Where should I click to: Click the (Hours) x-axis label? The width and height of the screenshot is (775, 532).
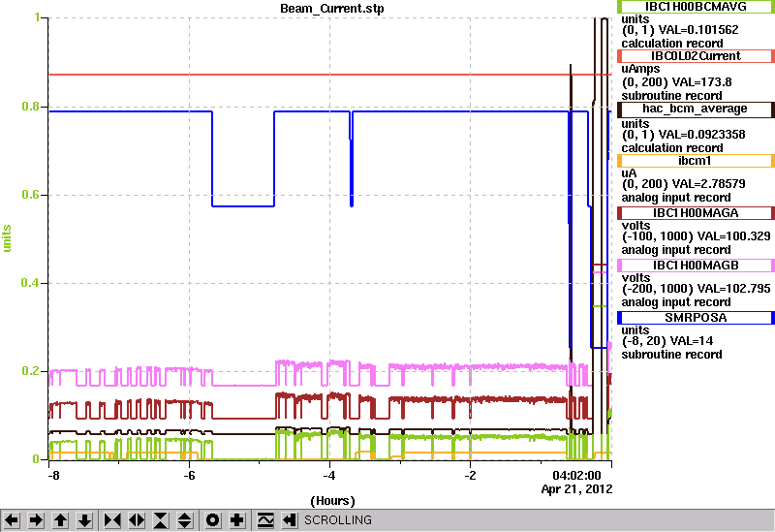coord(332,501)
